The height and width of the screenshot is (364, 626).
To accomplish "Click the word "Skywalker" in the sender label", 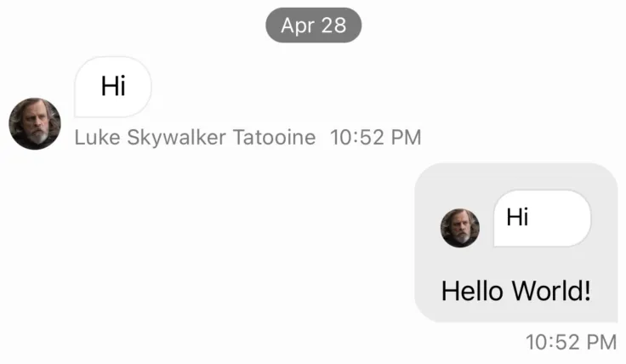I will click(x=176, y=137).
